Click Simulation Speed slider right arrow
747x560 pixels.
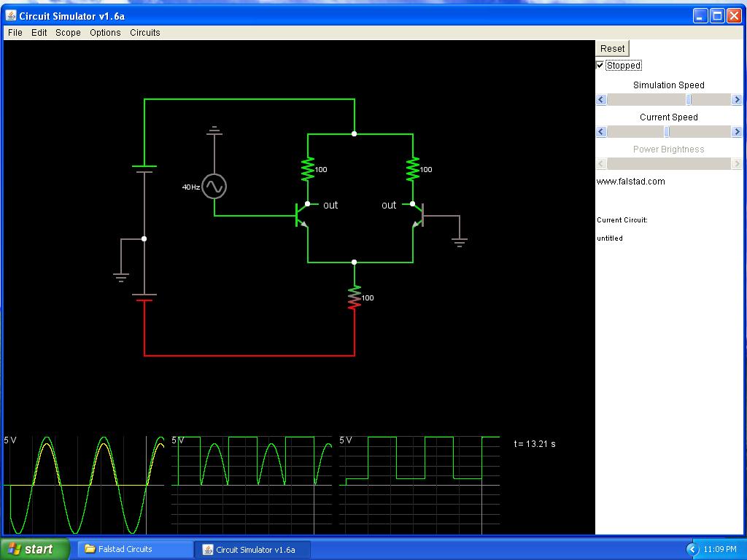(x=736, y=100)
